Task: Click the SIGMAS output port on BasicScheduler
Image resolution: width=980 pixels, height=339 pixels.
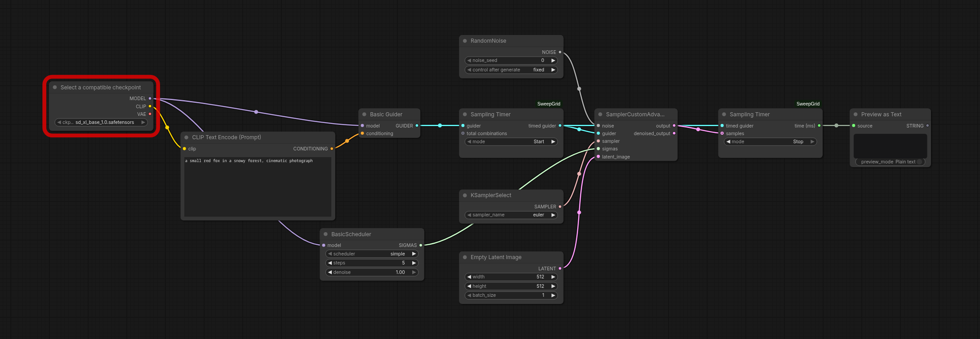Action: coord(421,245)
